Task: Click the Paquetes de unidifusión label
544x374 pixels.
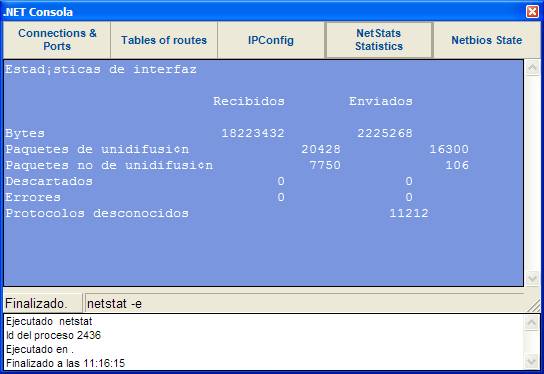Action: [x=97, y=149]
